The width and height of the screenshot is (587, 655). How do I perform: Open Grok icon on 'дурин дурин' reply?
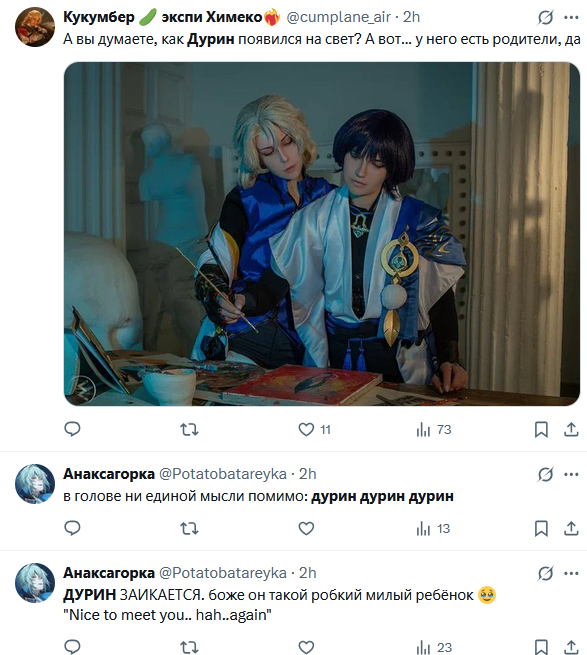point(546,474)
